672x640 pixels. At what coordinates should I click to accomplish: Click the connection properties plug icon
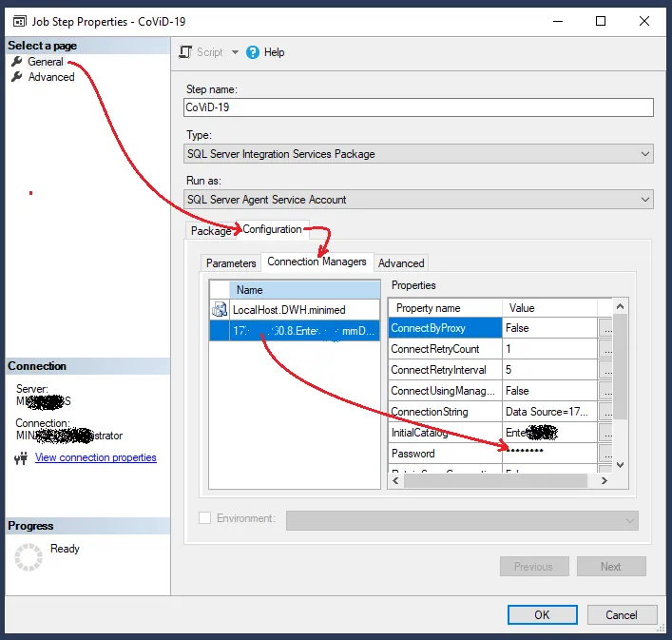21,458
